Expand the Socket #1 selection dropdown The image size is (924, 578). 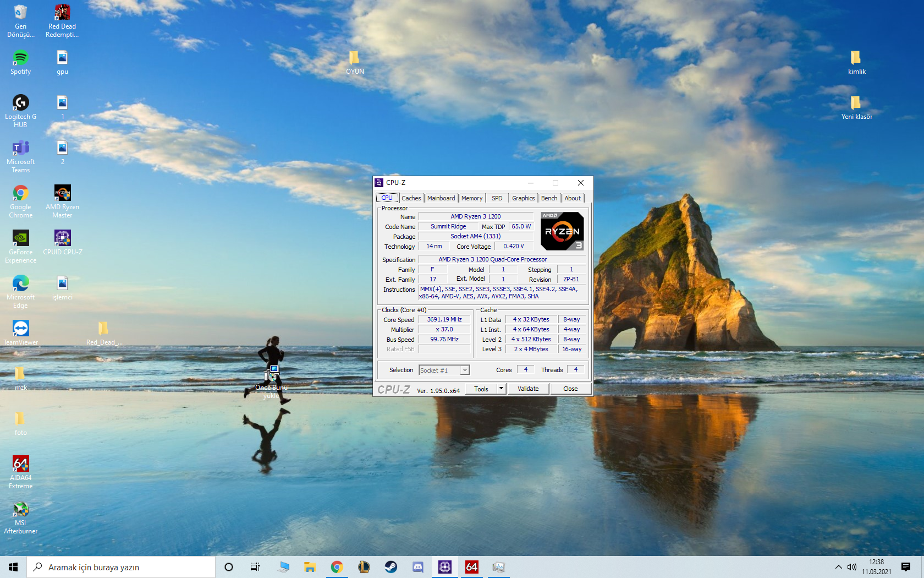[x=465, y=370]
